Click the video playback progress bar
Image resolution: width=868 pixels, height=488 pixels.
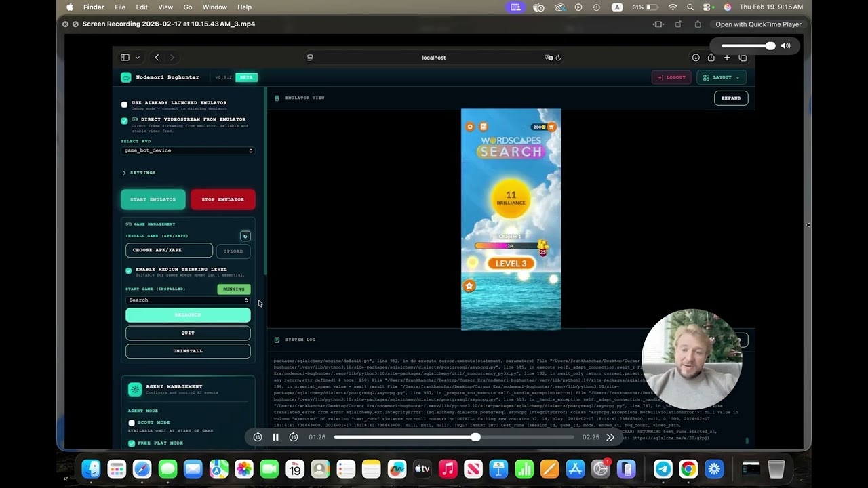[454, 437]
